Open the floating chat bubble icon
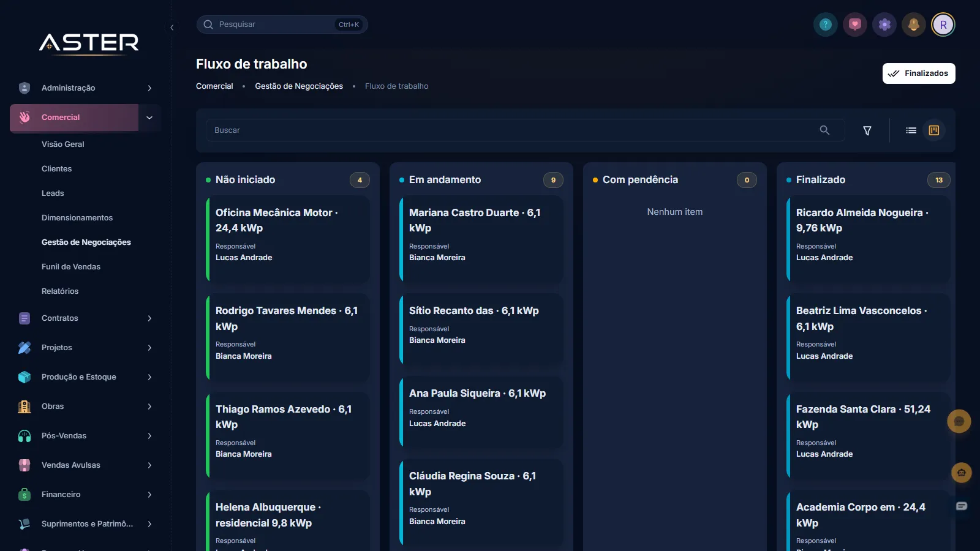This screenshot has height=551, width=980. 959,421
